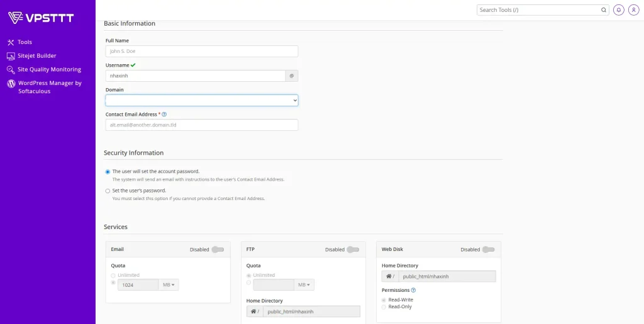Click the WordPress logo icon in sidebar

tap(11, 84)
